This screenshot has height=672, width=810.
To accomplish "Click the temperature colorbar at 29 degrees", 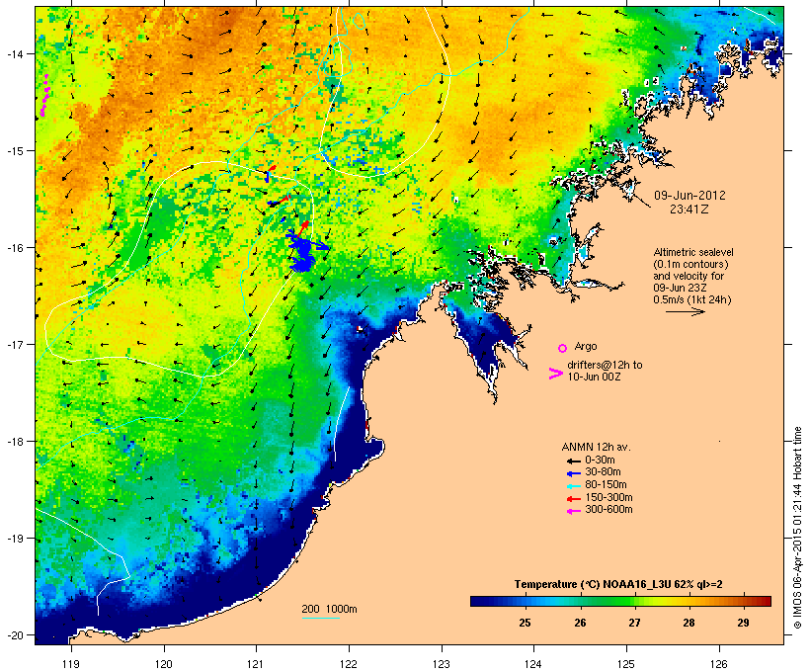I will click(744, 601).
